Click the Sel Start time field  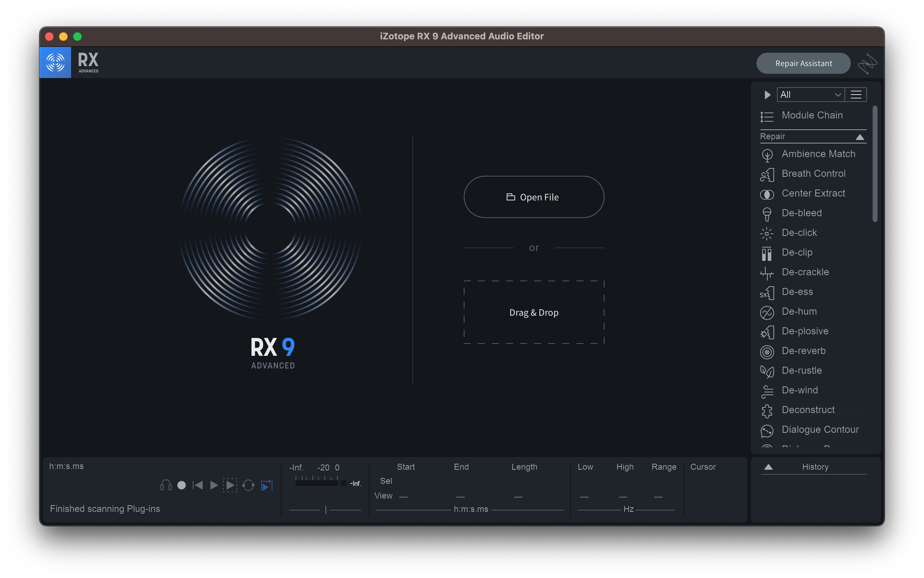[406, 481]
